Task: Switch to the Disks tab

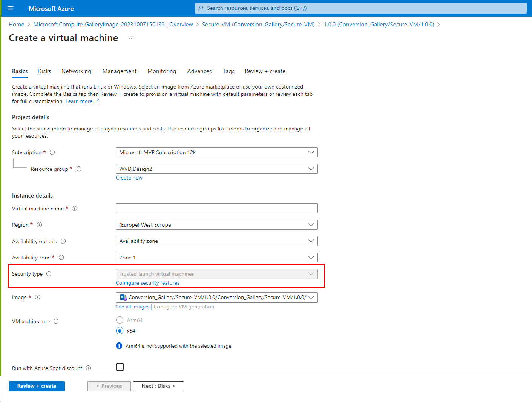Action: click(x=44, y=71)
